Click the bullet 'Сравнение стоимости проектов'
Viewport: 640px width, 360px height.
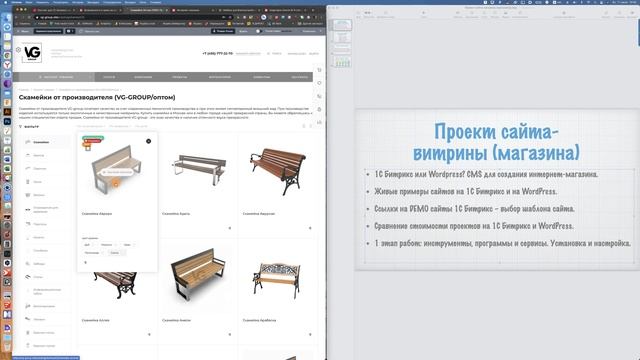[x=474, y=226]
